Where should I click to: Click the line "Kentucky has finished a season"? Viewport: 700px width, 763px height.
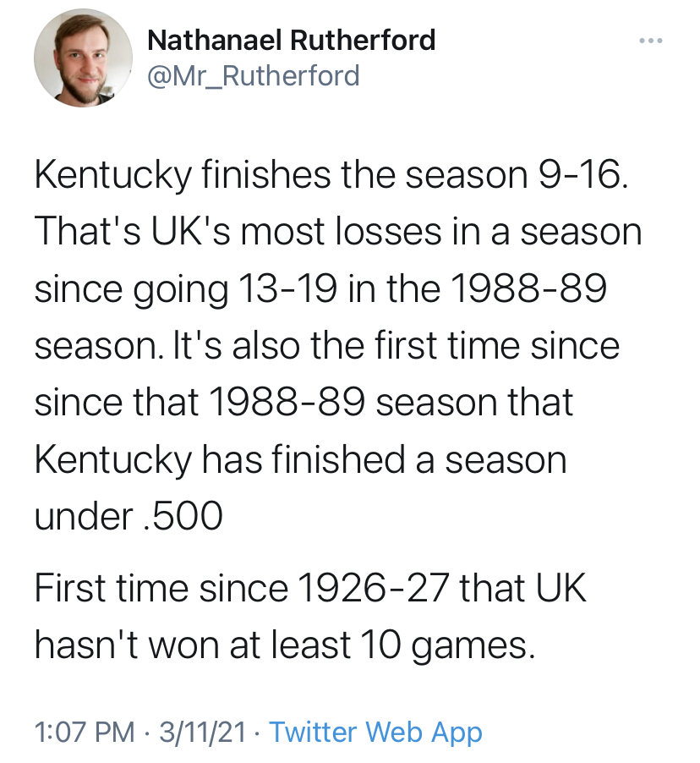point(300,461)
